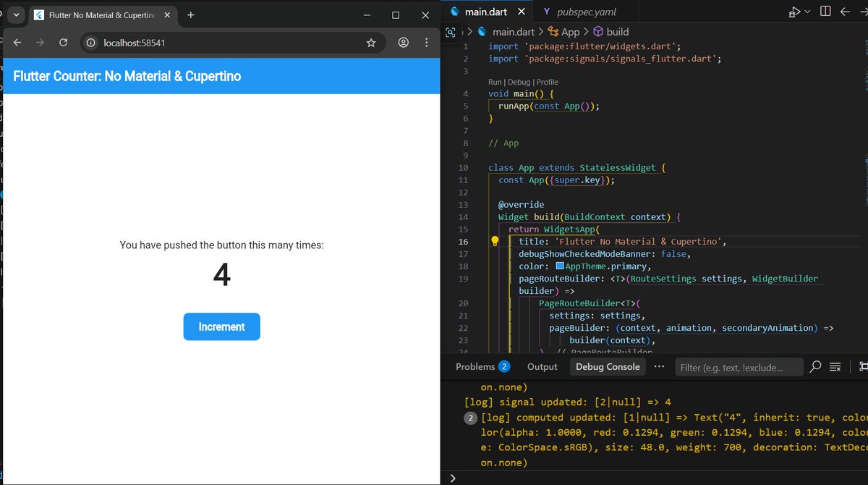This screenshot has height=485, width=868.
Task: Click the debug console input prompt
Action: 658,478
